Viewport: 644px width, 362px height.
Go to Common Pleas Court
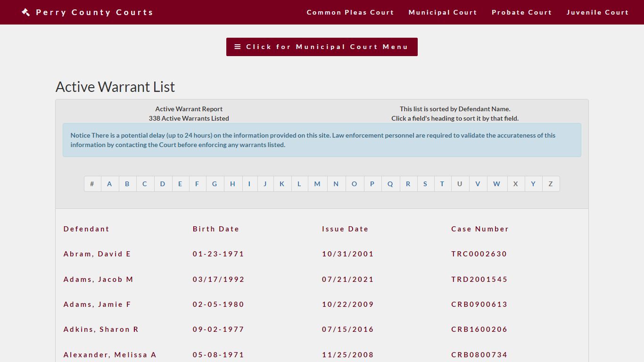click(350, 12)
